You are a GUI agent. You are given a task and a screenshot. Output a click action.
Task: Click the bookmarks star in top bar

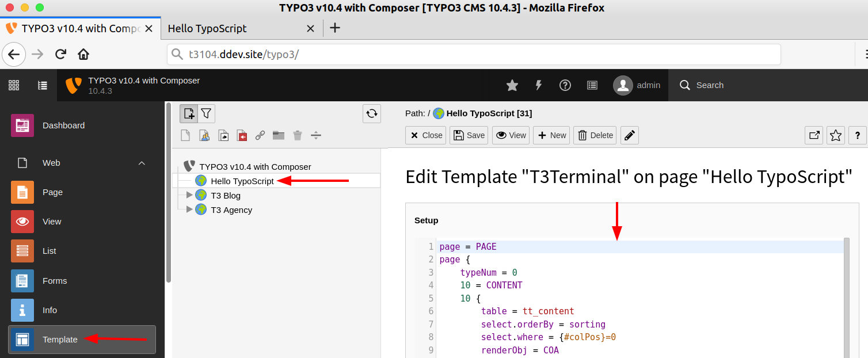(x=512, y=85)
